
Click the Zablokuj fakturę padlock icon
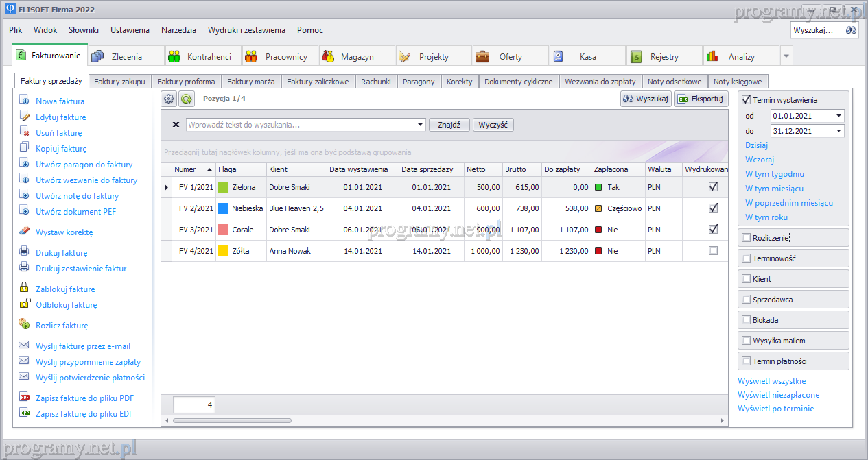[x=24, y=289]
